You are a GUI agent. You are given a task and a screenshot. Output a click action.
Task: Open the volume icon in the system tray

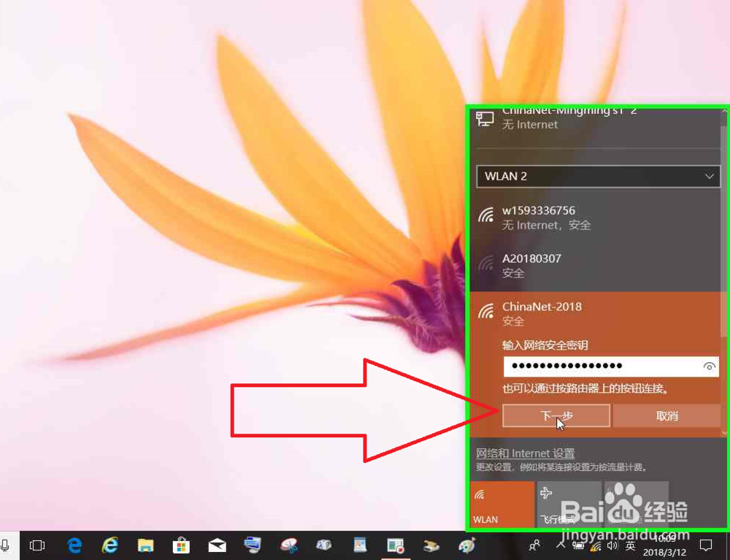612,545
